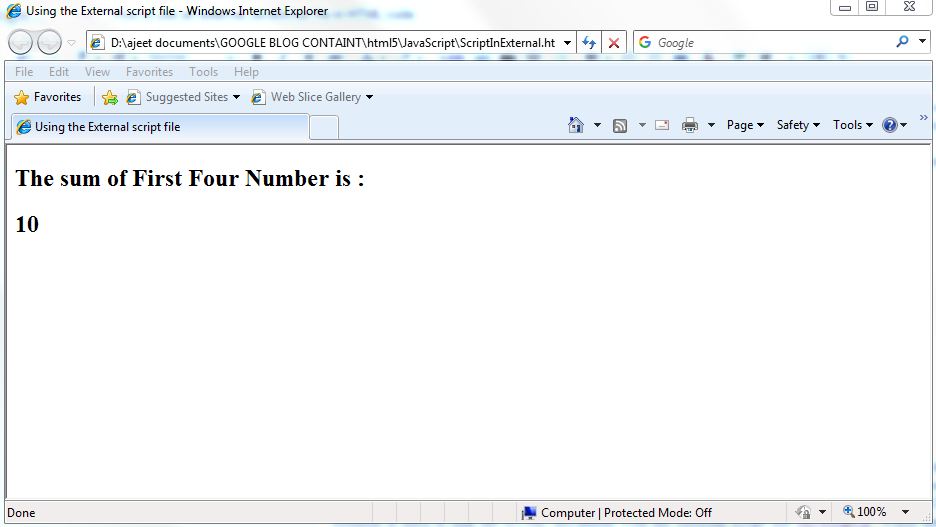Click the Google logo in the search box
The height and width of the screenshot is (527, 936).
tap(645, 42)
